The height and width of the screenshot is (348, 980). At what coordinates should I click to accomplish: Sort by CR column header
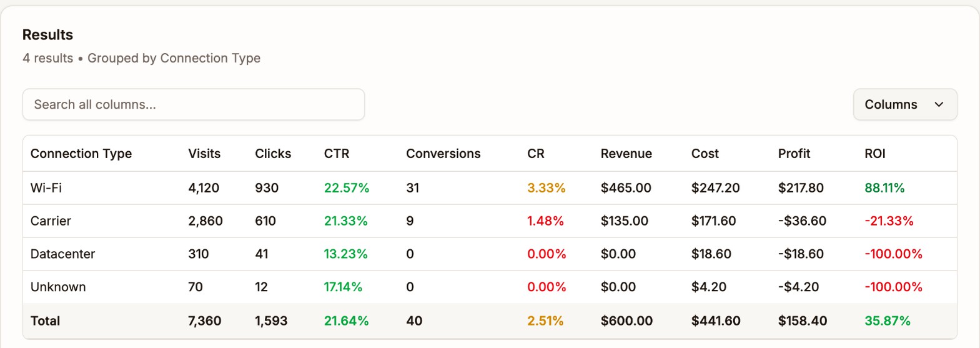coord(536,154)
